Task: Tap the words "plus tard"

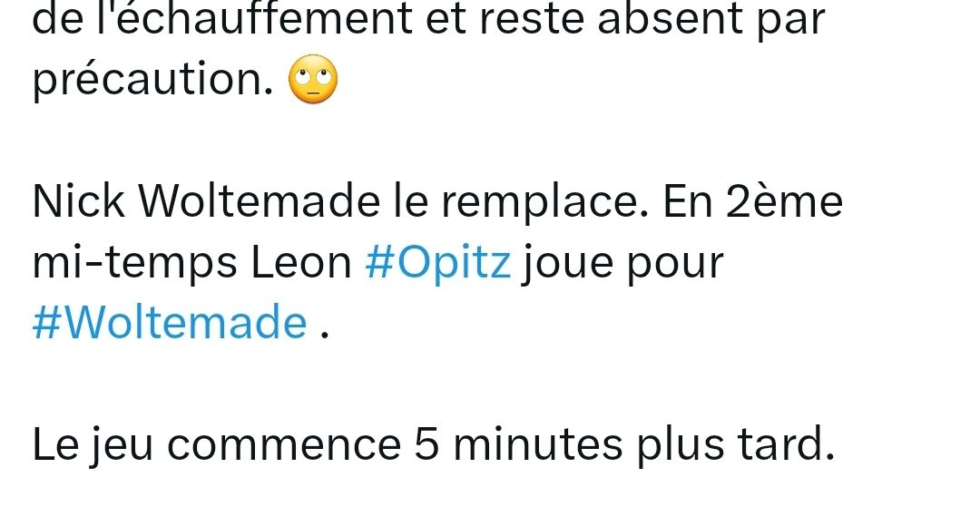Action: (736, 446)
